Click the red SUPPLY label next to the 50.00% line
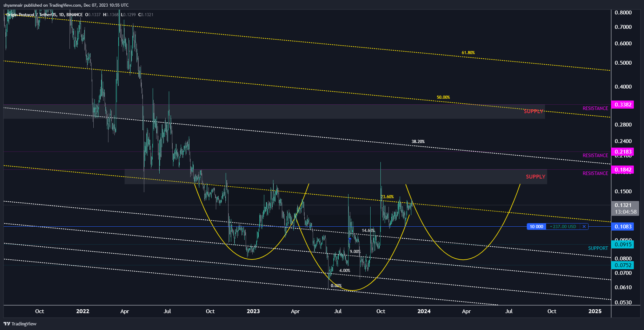 click(x=533, y=111)
